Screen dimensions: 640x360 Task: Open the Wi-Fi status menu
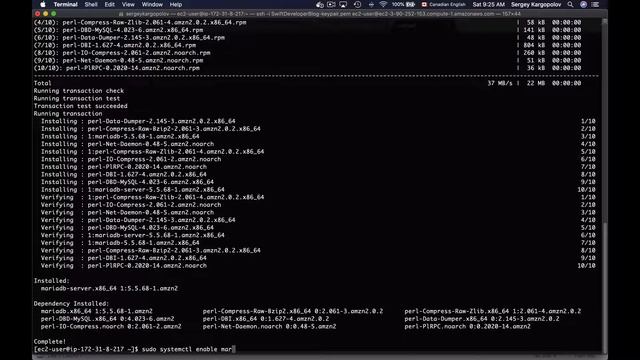383,4
